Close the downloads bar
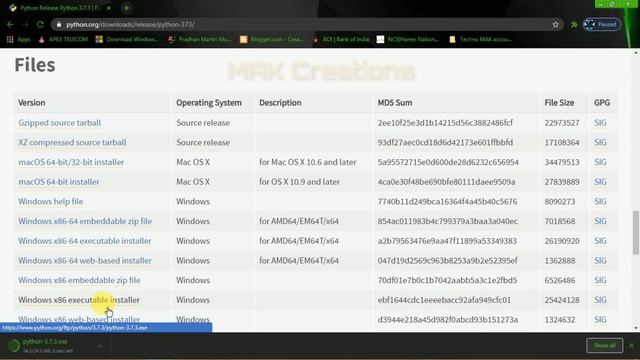The width and height of the screenshot is (640, 360). [x=631, y=346]
